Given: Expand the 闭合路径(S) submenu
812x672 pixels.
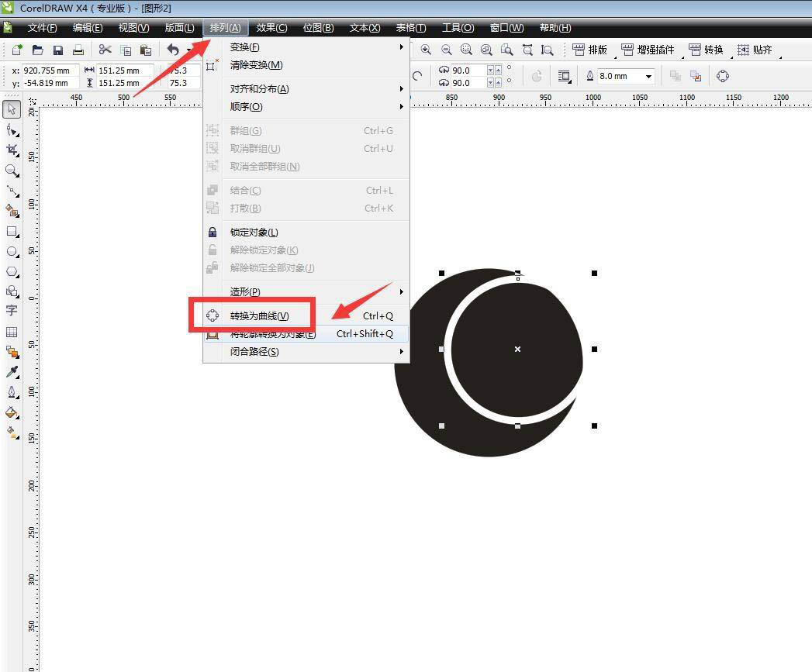Looking at the screenshot, I should 401,352.
